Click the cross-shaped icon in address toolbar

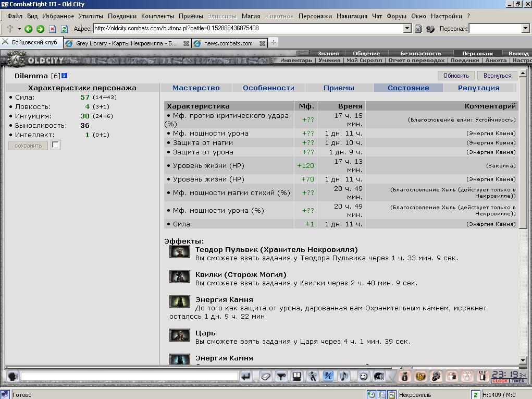10,29
